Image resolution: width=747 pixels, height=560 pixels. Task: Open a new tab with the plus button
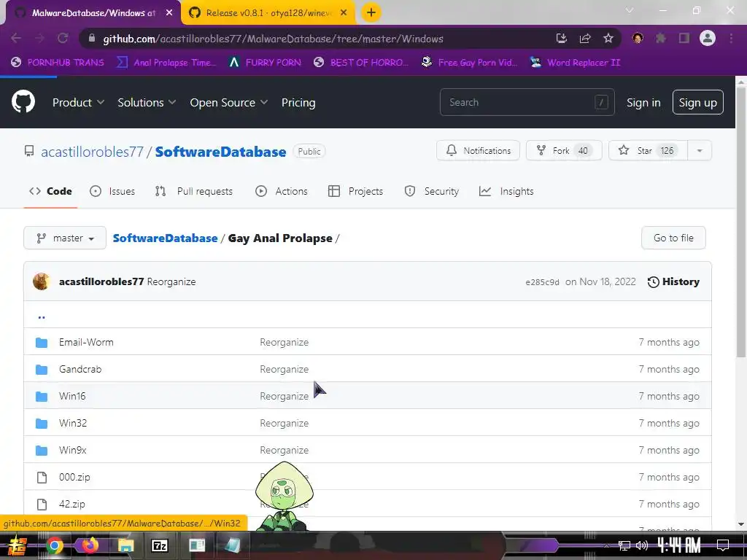371,12
